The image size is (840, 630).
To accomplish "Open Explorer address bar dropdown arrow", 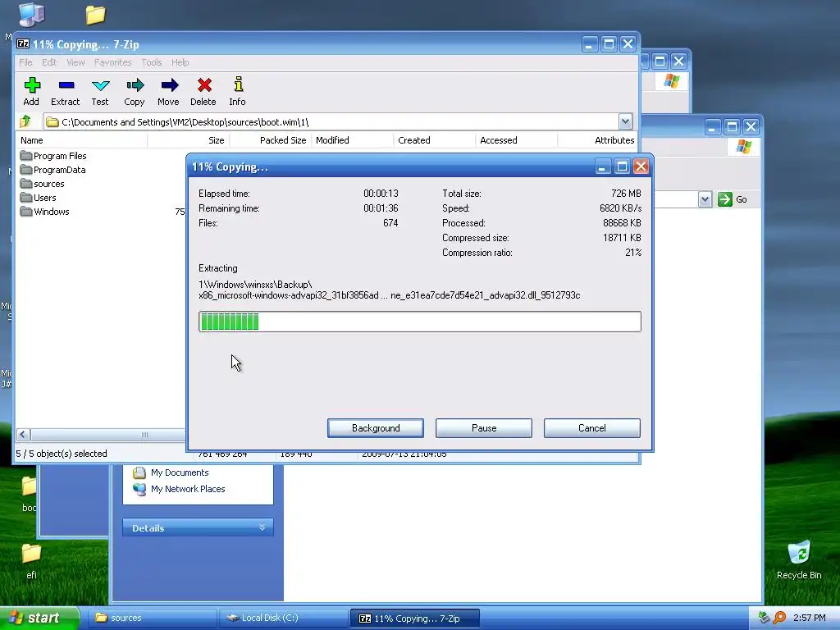I will click(705, 199).
